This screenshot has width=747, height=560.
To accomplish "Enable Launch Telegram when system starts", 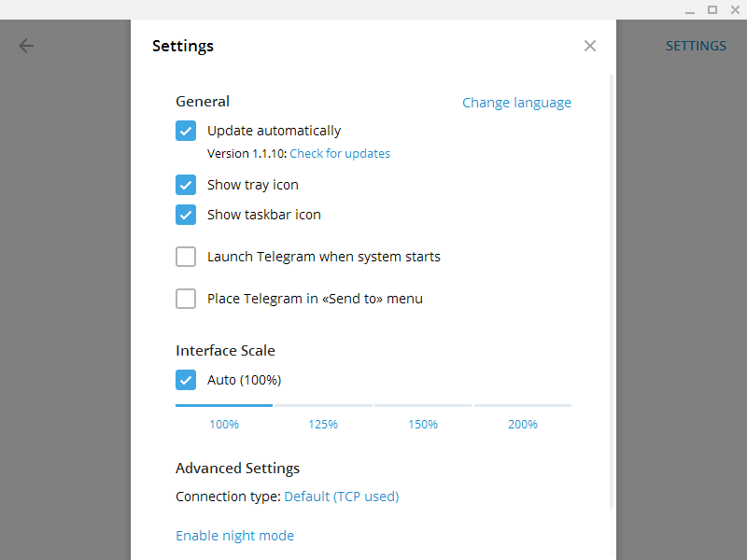I will click(x=186, y=257).
